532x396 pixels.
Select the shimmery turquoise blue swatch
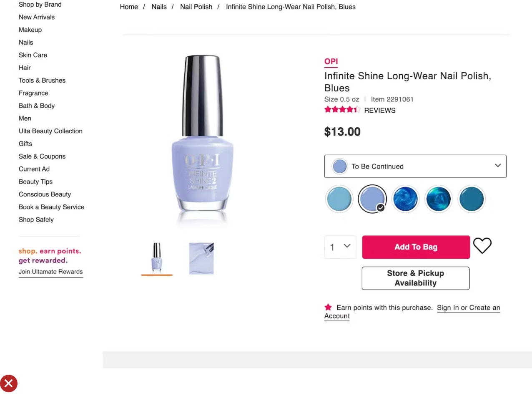click(438, 199)
